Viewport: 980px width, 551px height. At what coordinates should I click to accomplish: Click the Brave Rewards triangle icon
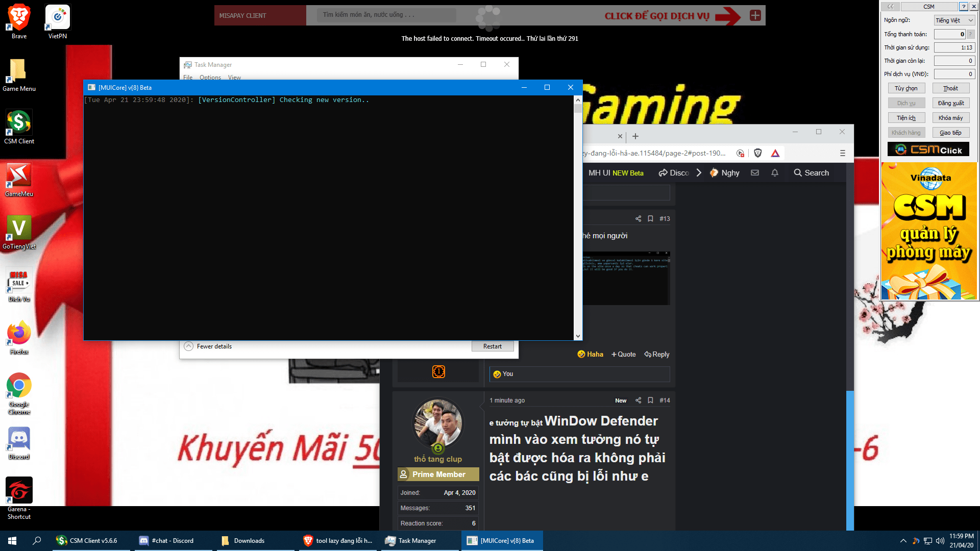coord(775,153)
